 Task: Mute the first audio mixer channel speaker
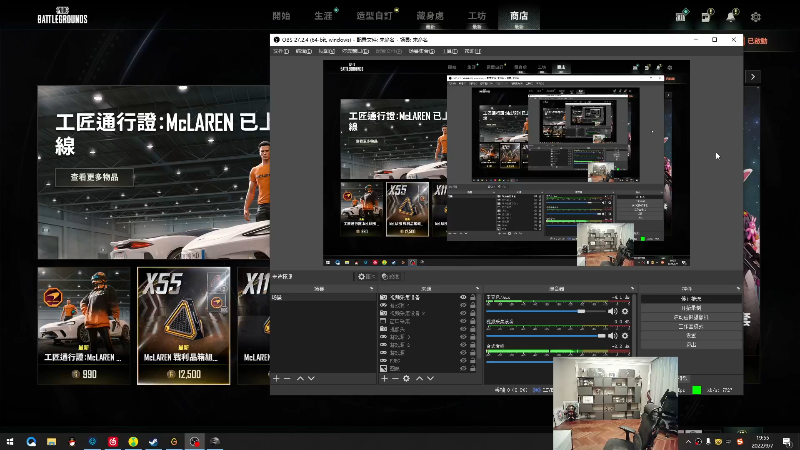612,312
